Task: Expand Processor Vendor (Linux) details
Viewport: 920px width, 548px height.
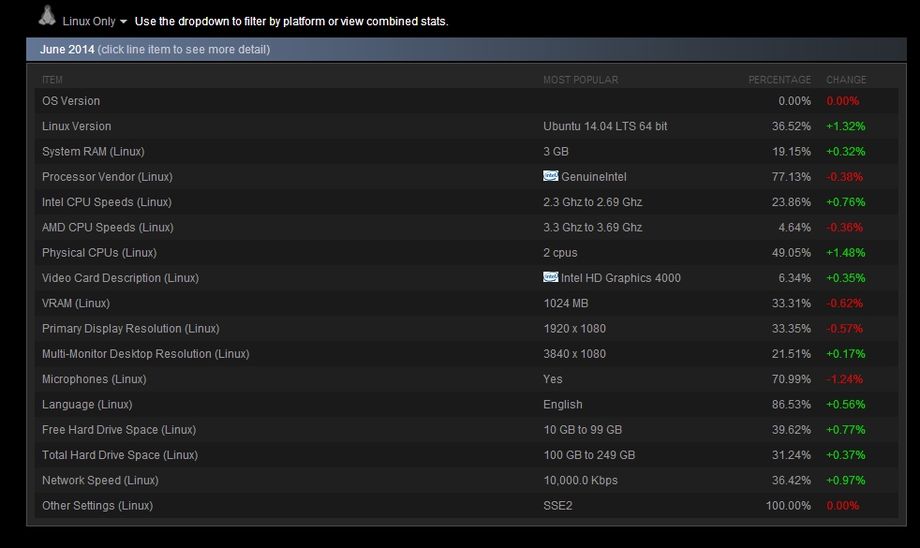Action: 466,177
